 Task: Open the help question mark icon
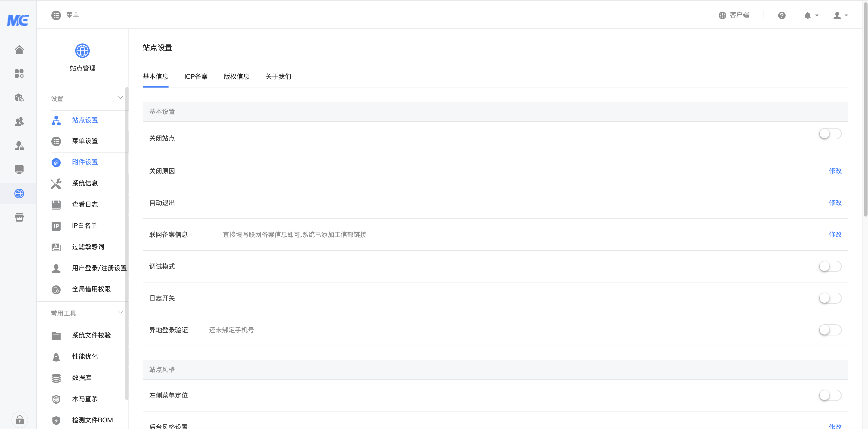point(782,15)
